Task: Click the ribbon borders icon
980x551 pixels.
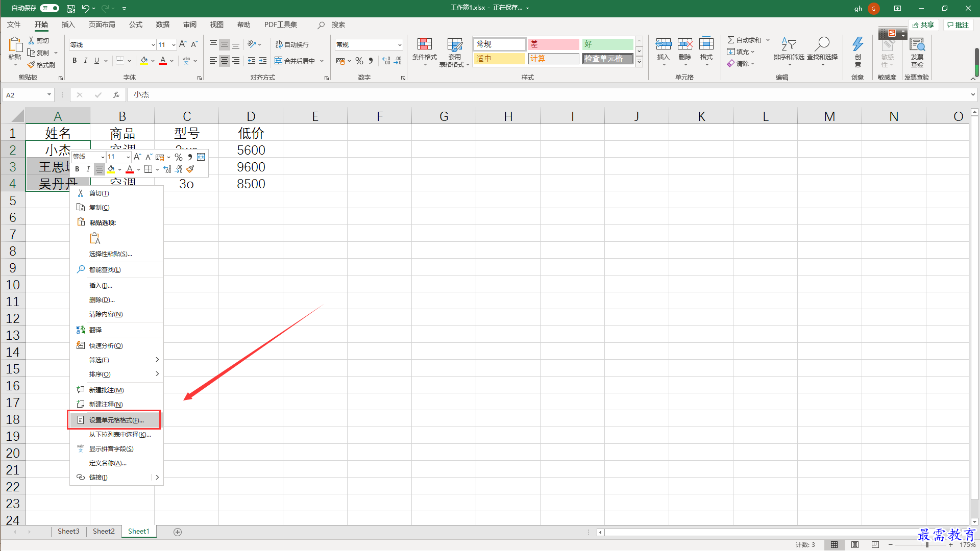Action: click(x=120, y=61)
